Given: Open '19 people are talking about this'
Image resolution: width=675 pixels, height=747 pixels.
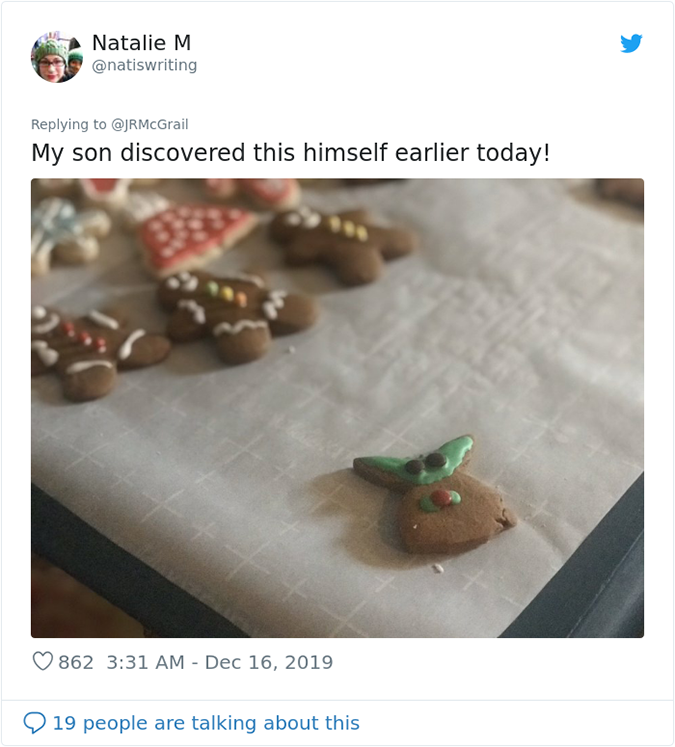Looking at the screenshot, I should (205, 723).
